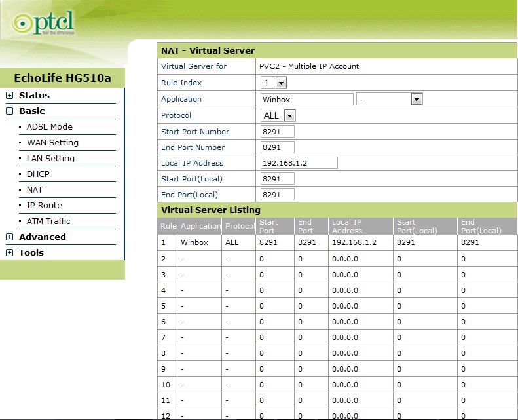Open ATM Traffic page
The image size is (518, 420).
point(48,221)
